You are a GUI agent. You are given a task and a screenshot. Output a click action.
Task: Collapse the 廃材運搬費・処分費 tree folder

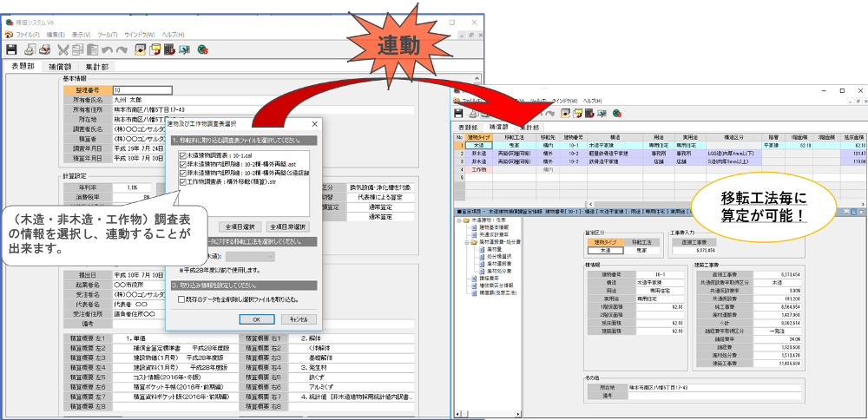(465, 243)
